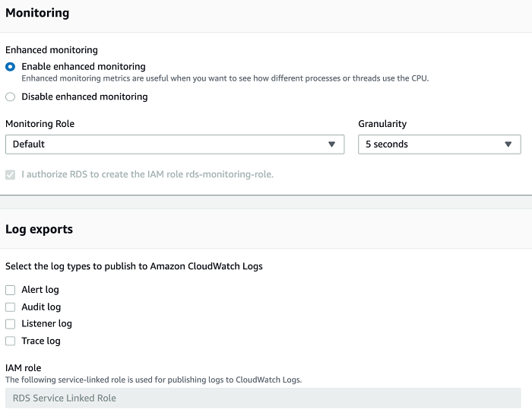Click the Monitoring section heading
The image size is (532, 413).
(x=37, y=13)
